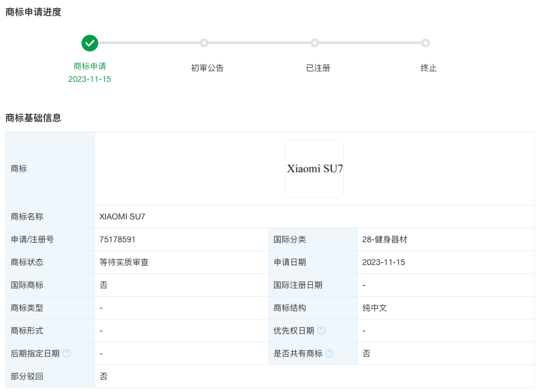This screenshot has height=392, width=538.
Task: Click the 已注册 step circle marker
Action: (315, 43)
